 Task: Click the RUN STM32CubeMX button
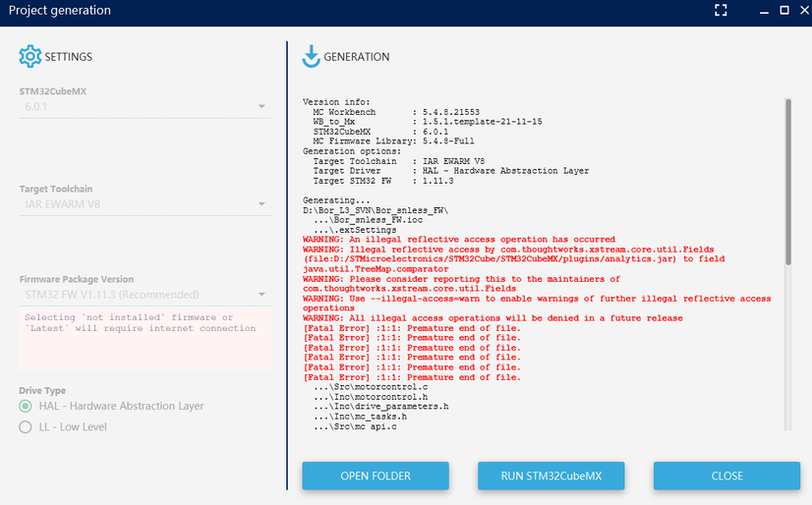[x=551, y=477]
